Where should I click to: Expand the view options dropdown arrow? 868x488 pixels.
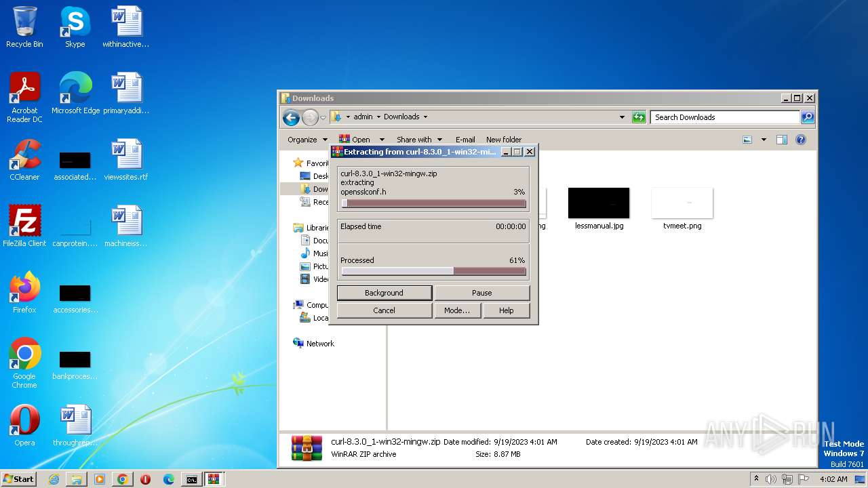pos(764,140)
